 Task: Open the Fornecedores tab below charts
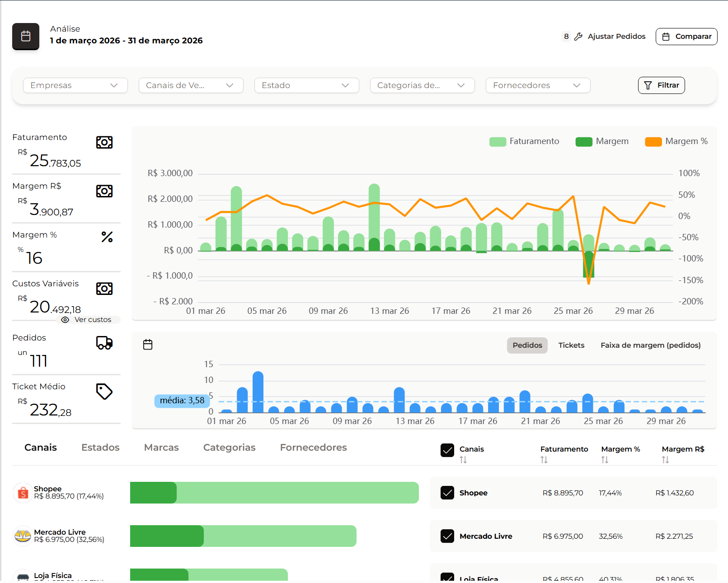pos(314,448)
